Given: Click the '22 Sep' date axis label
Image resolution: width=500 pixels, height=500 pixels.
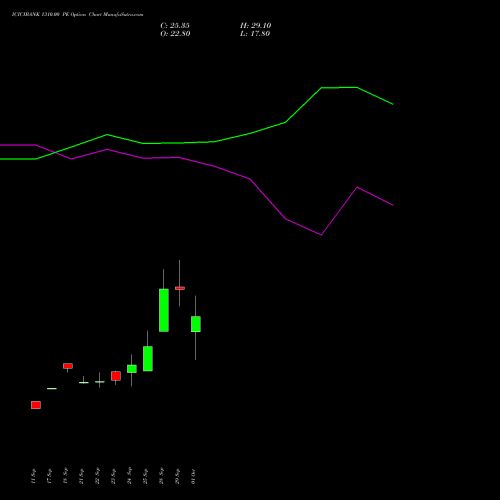Looking at the screenshot, I should (x=97, y=476).
